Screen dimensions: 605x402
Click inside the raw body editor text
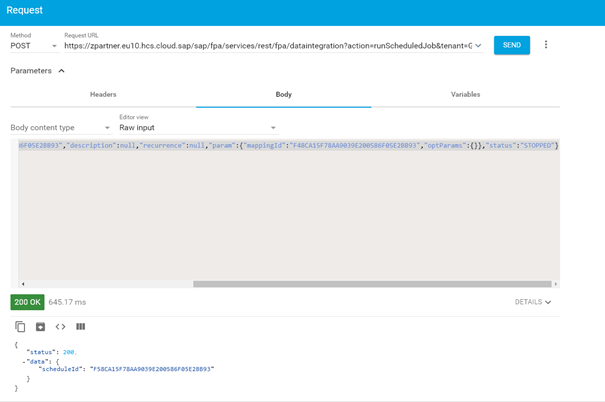click(x=288, y=145)
